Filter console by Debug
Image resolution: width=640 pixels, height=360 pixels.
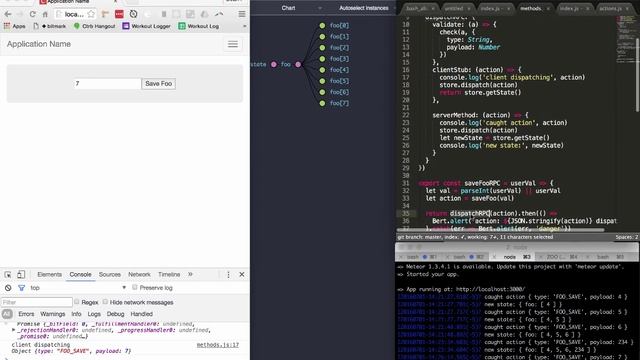(x=116, y=314)
